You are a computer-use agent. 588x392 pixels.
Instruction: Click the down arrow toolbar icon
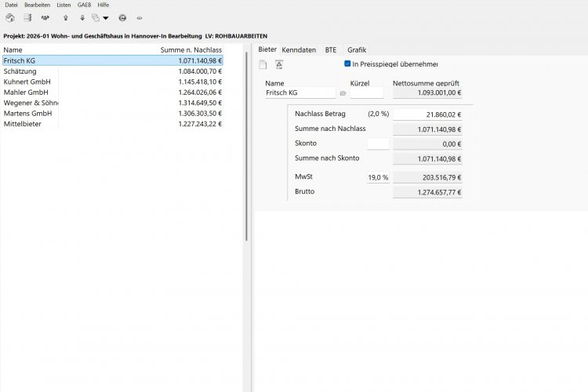click(x=82, y=17)
